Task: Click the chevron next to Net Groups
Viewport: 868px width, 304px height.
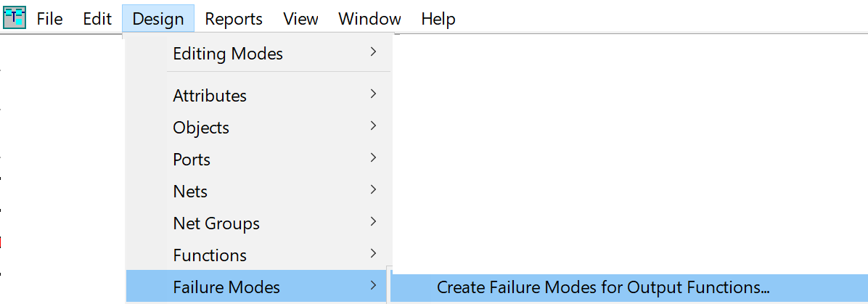Action: pos(374,222)
